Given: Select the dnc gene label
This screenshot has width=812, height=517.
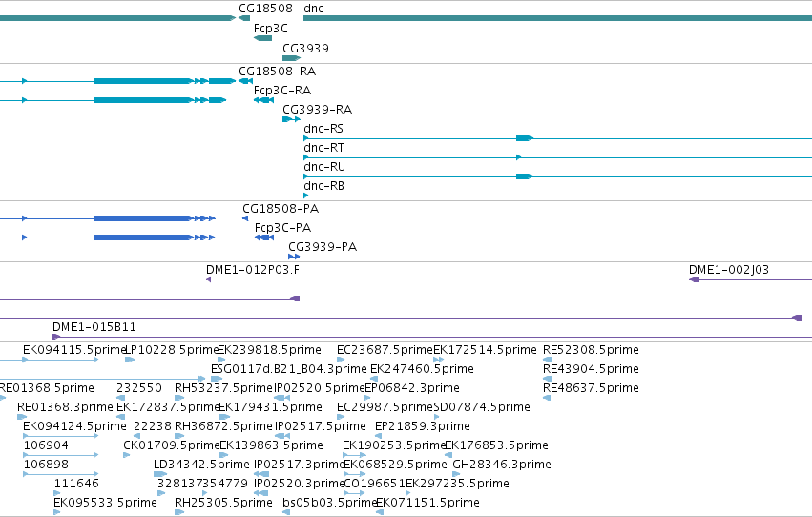Looking at the screenshot, I should (313, 9).
